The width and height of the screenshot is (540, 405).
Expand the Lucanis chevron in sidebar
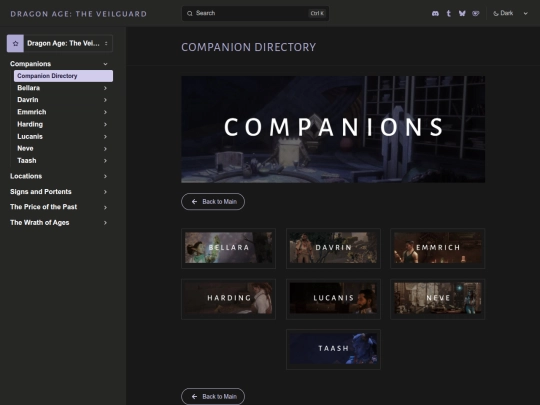tap(105, 137)
